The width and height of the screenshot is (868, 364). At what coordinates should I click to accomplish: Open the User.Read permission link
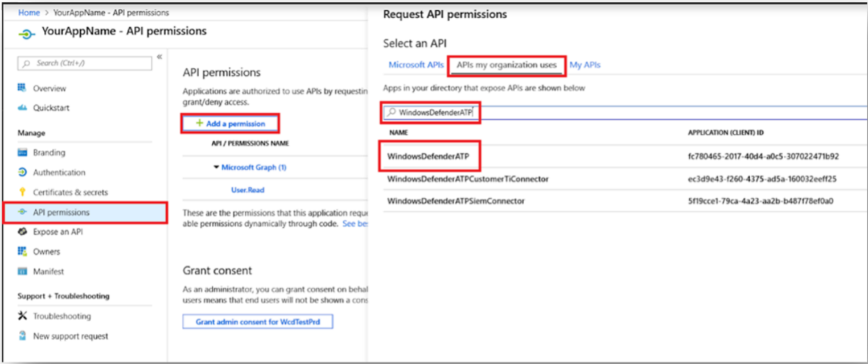(x=247, y=190)
